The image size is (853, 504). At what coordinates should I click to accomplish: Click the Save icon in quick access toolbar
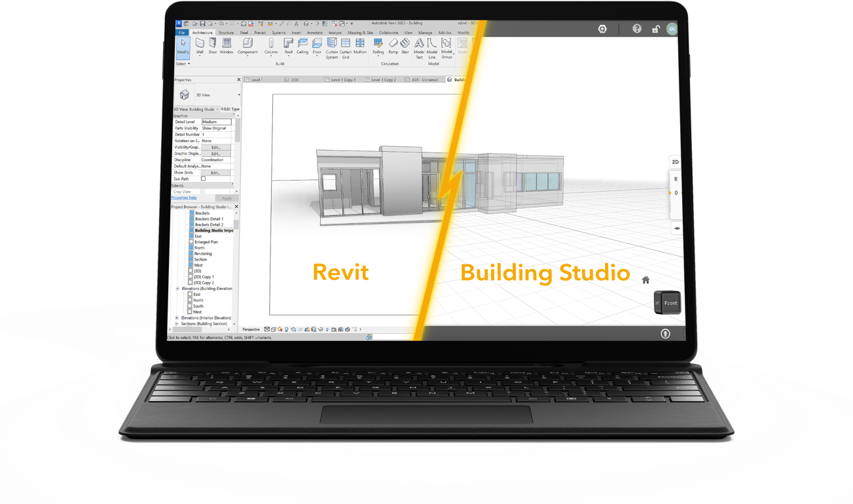(202, 24)
